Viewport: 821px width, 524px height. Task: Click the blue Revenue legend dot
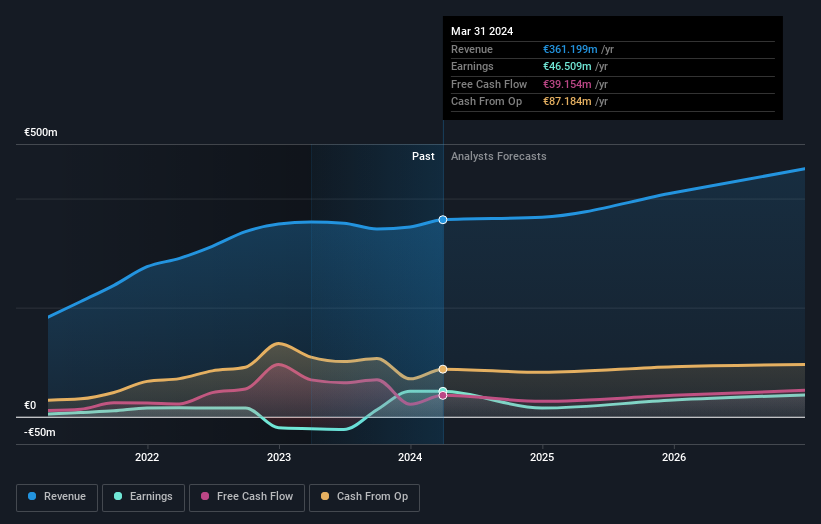[32, 496]
